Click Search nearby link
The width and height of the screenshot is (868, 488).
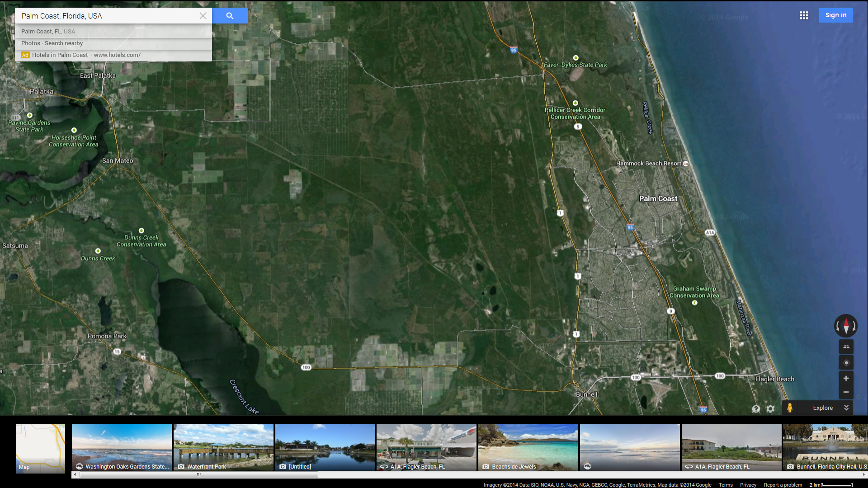pos(64,43)
